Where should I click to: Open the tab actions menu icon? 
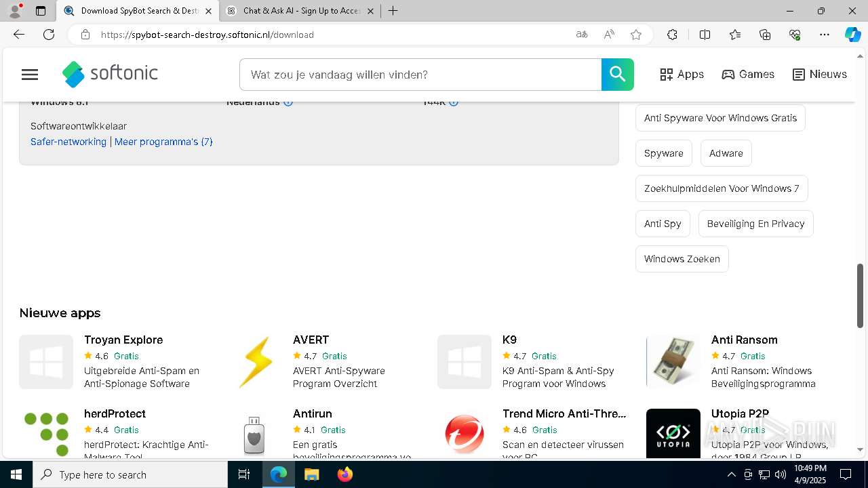coord(41,11)
